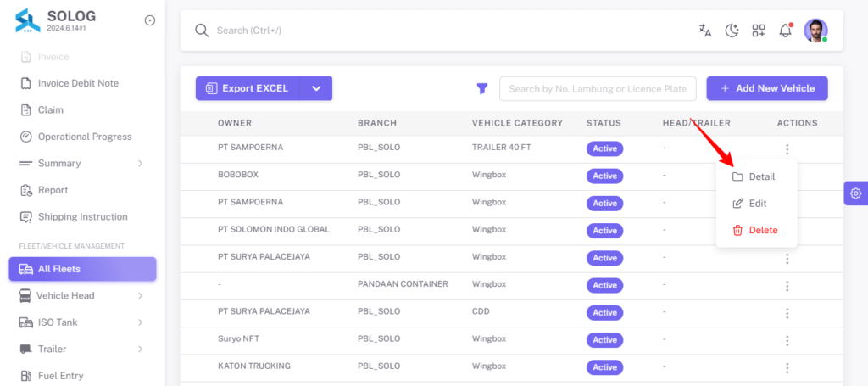Toggle sidebar pin circle icon
The height and width of the screenshot is (386, 868).
click(150, 20)
